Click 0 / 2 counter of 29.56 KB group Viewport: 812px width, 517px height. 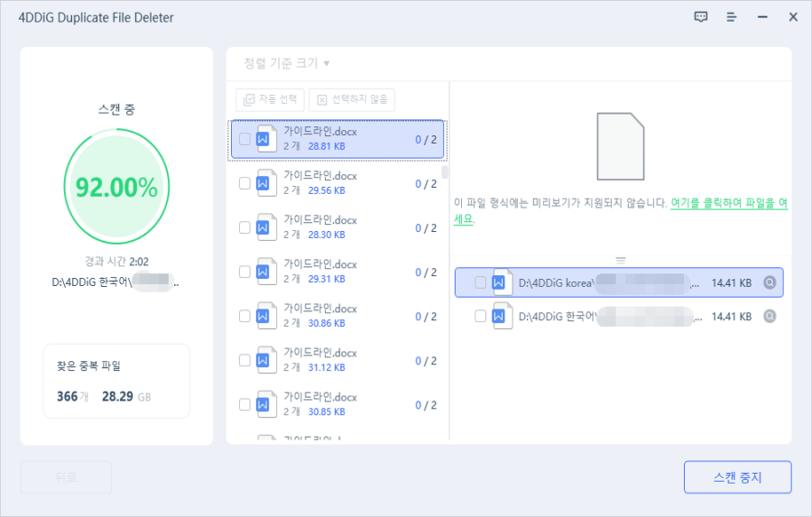pos(426,184)
